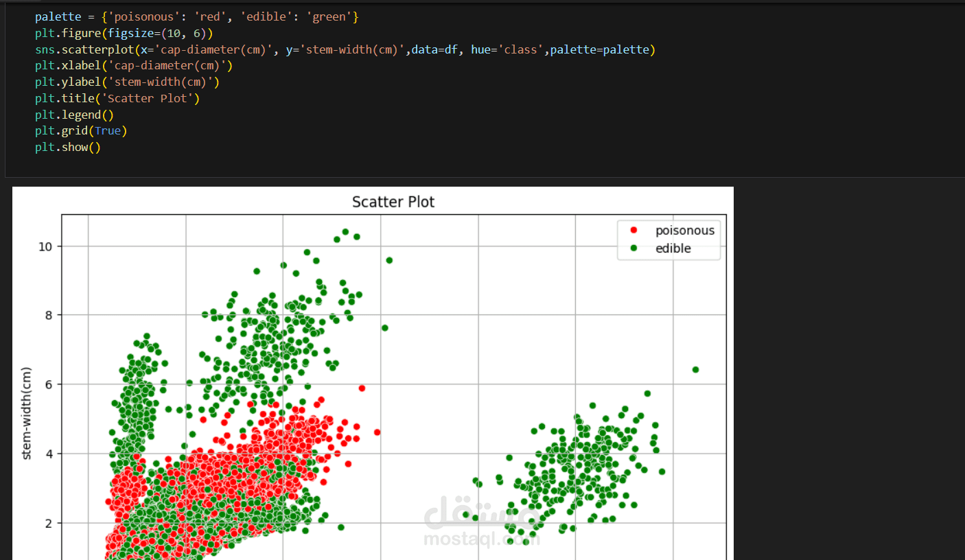Click the y-axis tick label 10
Screen dimensions: 965x560
pos(46,246)
